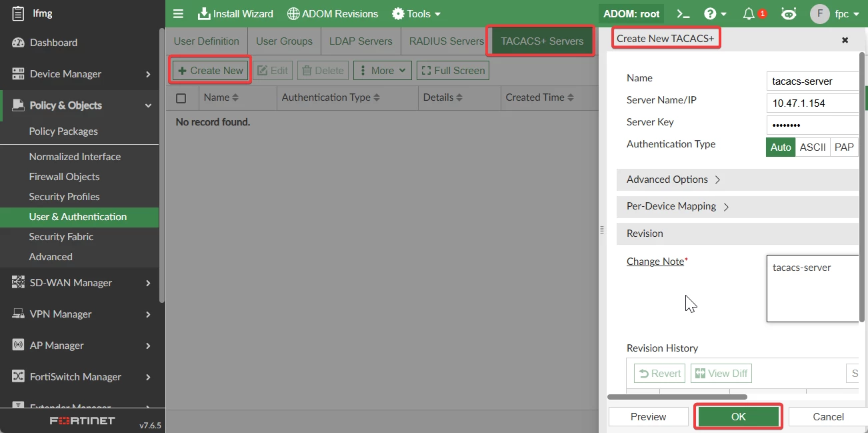Click Cancel in the pane
The height and width of the screenshot is (433, 868).
point(828,417)
